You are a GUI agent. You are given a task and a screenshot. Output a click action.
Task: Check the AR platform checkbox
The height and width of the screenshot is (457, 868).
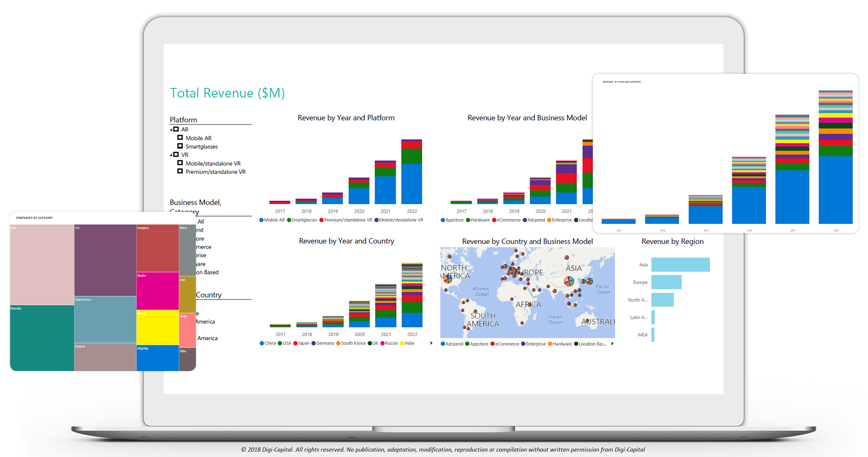[176, 129]
